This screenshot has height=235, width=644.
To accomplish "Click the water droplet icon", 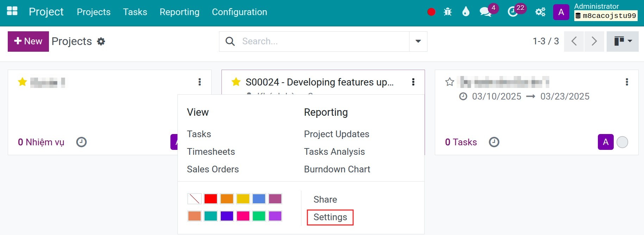I will (x=466, y=12).
